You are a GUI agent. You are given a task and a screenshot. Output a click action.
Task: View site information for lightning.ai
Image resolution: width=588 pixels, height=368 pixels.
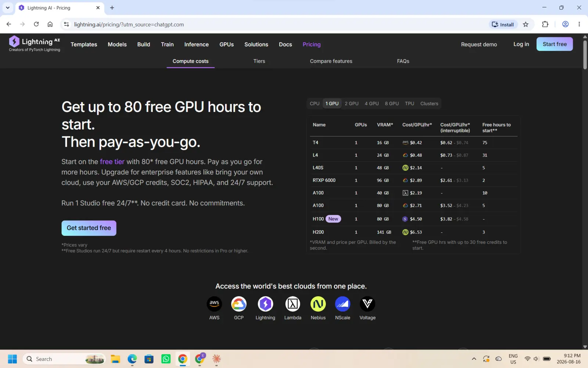click(66, 24)
